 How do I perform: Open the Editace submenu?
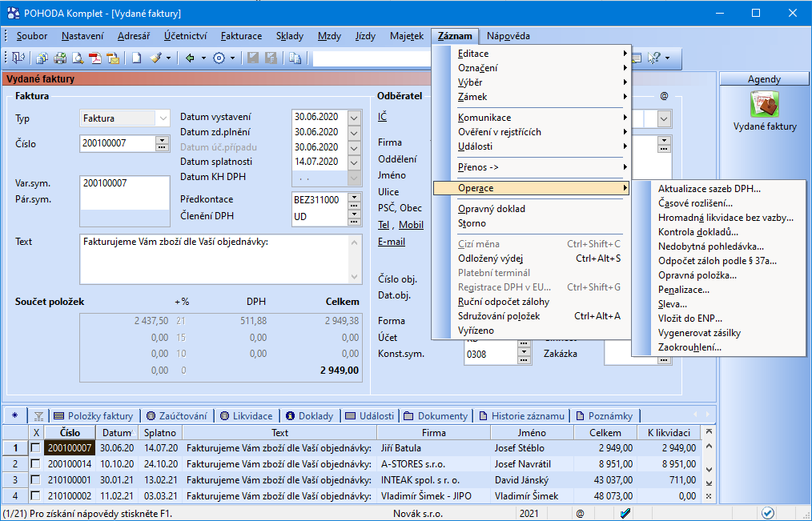pos(532,54)
